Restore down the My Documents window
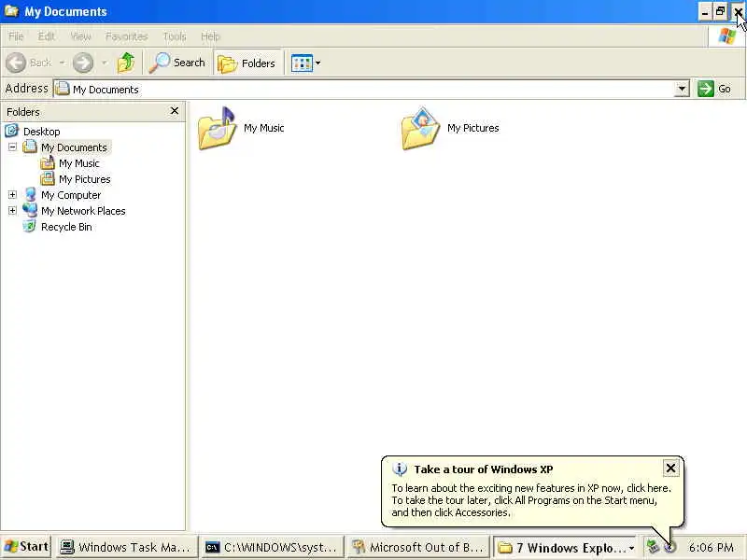This screenshot has width=747, height=560. click(720, 11)
